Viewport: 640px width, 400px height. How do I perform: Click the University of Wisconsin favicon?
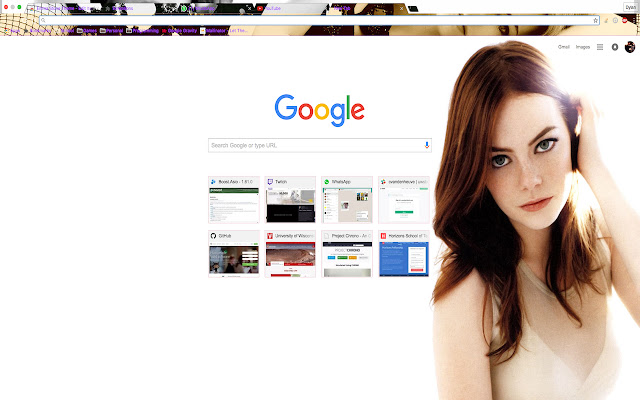pyautogui.click(x=270, y=236)
